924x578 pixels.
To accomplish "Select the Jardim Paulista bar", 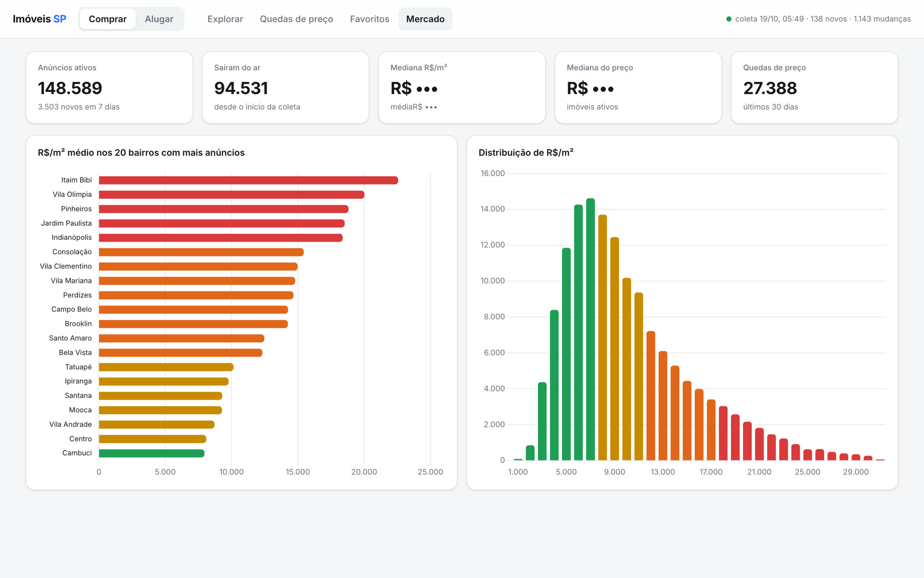I will pos(222,223).
